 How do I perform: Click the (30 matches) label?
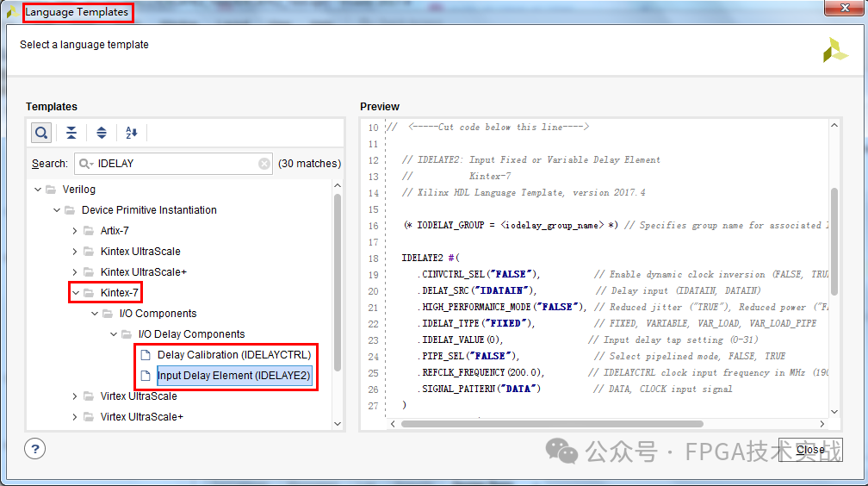(x=309, y=164)
